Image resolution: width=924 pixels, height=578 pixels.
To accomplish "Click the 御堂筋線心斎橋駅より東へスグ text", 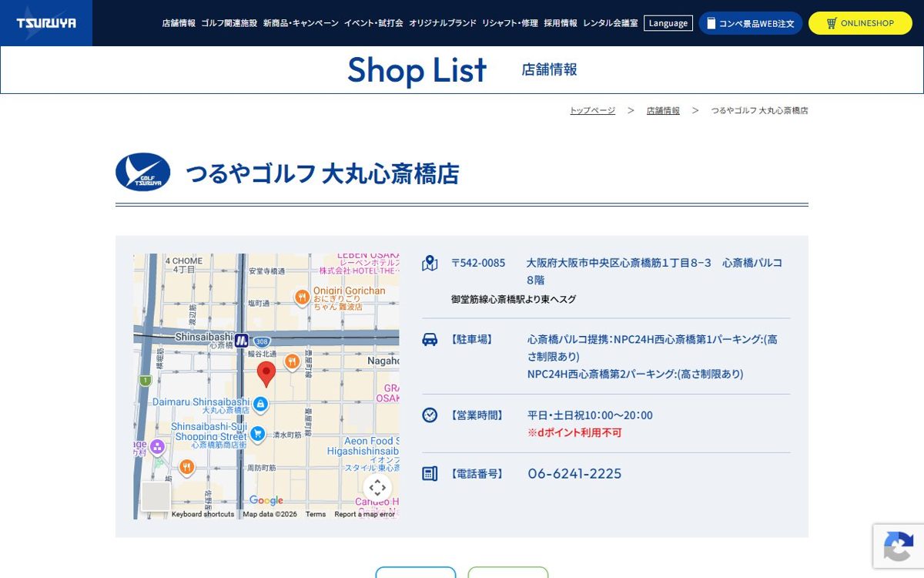I will click(514, 299).
